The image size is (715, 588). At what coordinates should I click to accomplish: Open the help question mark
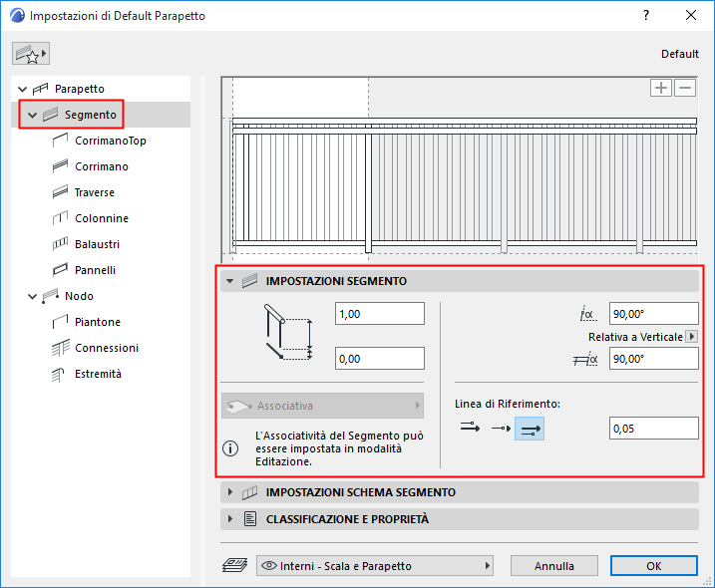645,15
